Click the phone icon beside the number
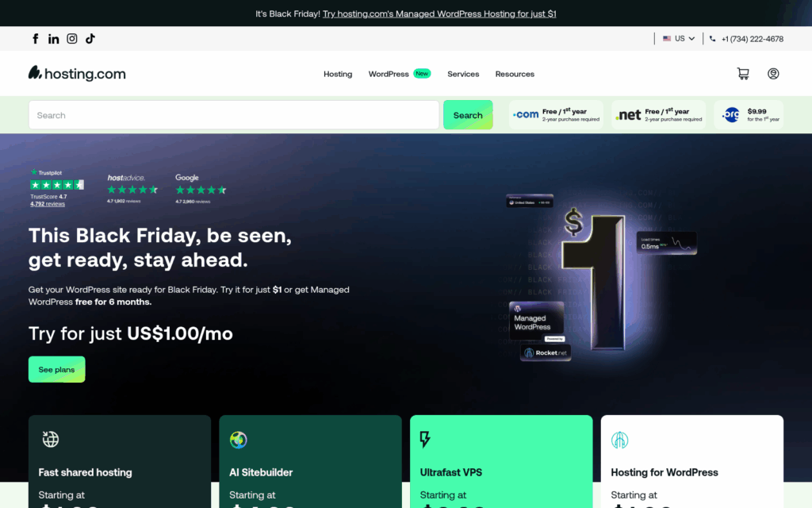Image resolution: width=812 pixels, height=508 pixels. pos(713,39)
